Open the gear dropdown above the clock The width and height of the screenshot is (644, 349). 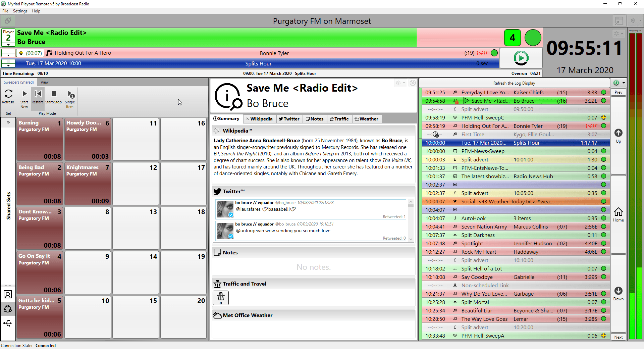[x=618, y=34]
